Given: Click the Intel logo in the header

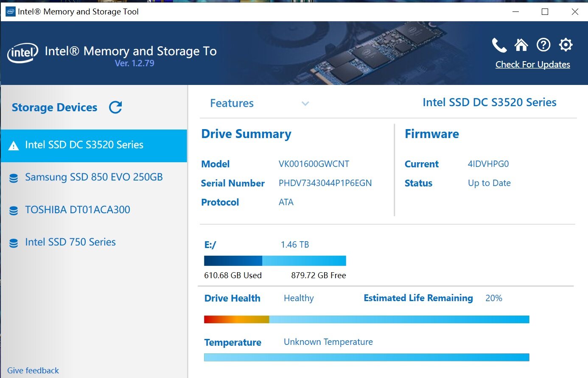Looking at the screenshot, I should (x=23, y=53).
